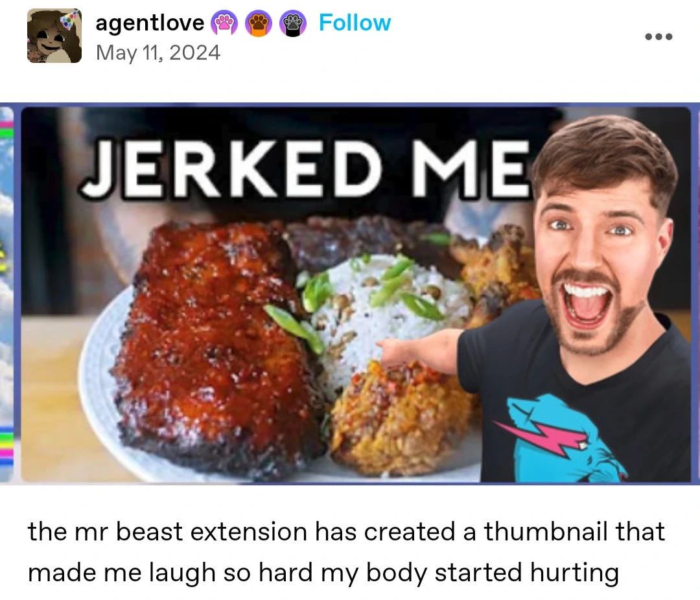Viewport: 700px width, 600px height.
Task: Click the pink paw badge
Action: click(224, 23)
